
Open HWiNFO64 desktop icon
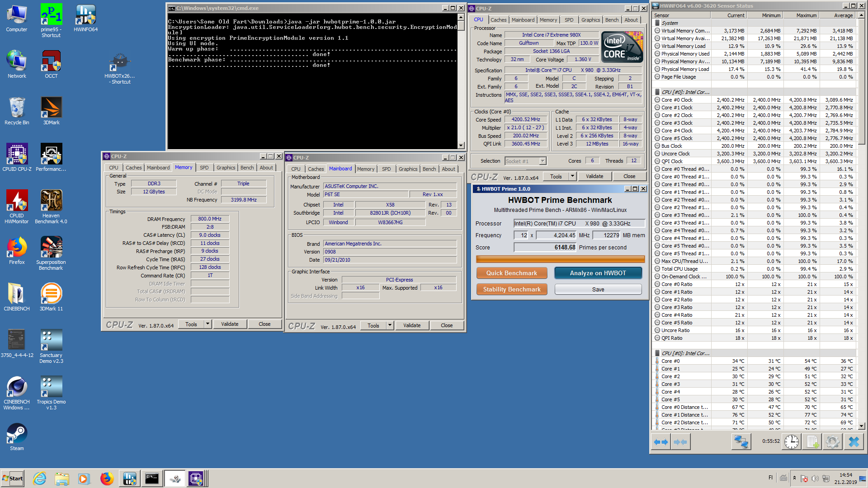[85, 18]
